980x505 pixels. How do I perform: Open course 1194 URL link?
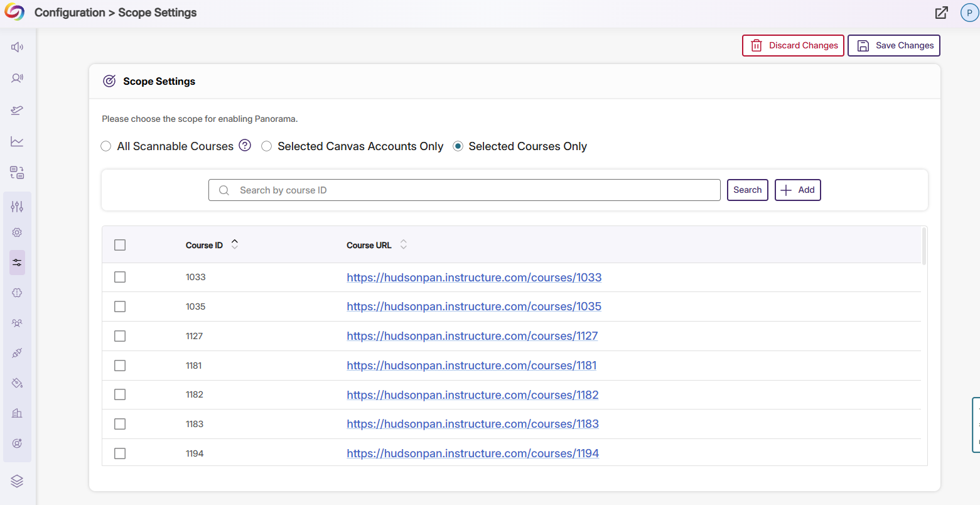point(473,453)
